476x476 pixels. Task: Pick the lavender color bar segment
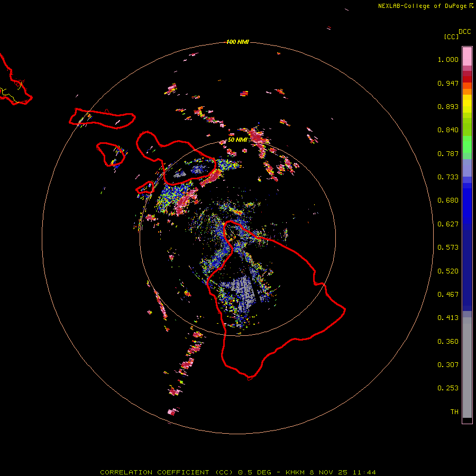pyautogui.click(x=467, y=168)
